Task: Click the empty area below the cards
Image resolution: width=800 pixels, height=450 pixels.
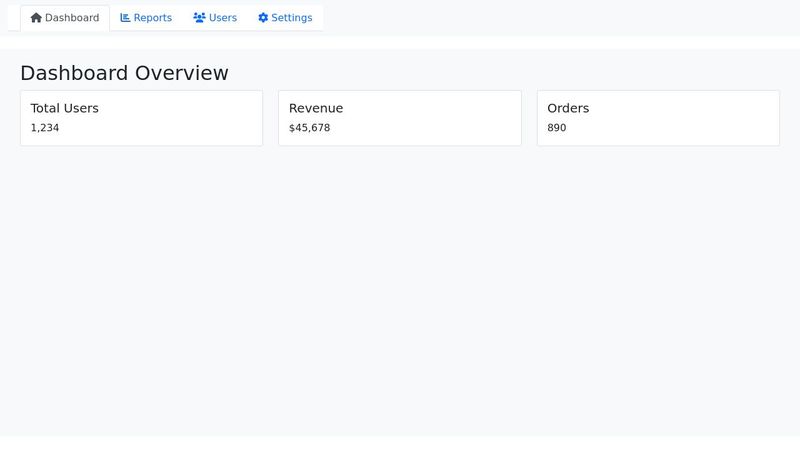Action: tap(400, 290)
